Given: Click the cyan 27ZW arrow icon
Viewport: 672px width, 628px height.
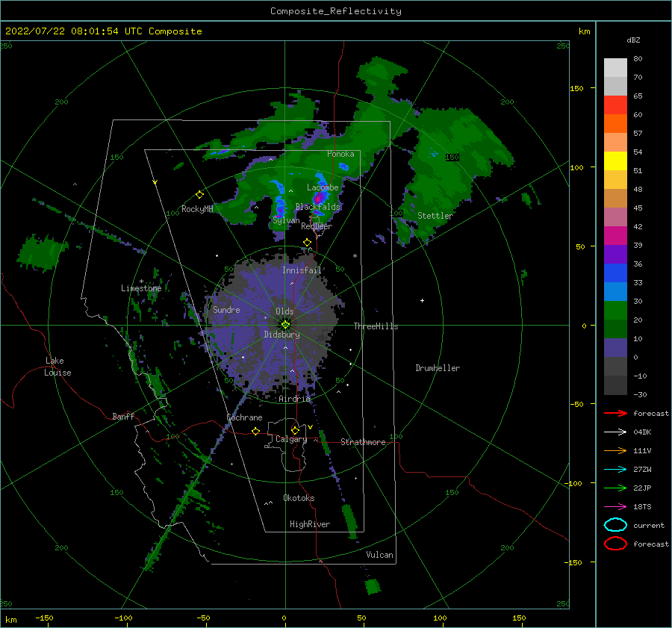Looking at the screenshot, I should 615,470.
